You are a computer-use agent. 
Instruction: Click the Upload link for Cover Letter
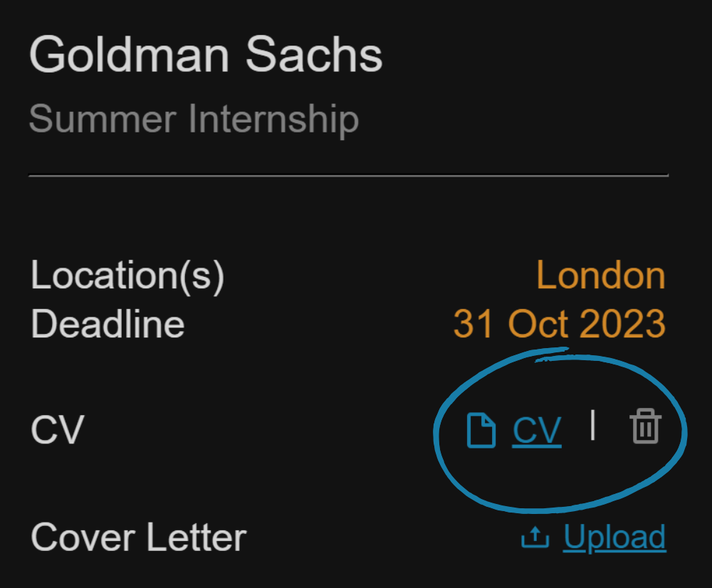click(x=614, y=537)
